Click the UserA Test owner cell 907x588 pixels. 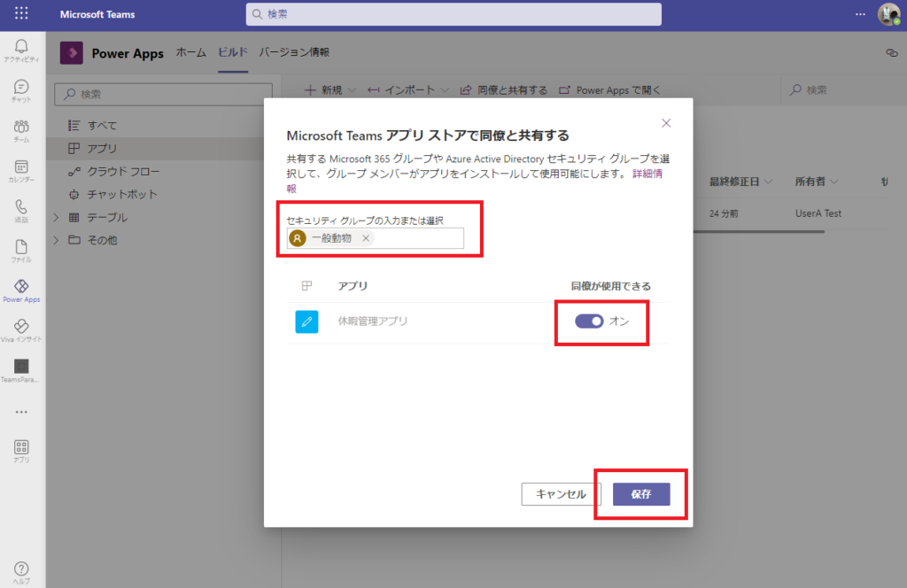(818, 213)
